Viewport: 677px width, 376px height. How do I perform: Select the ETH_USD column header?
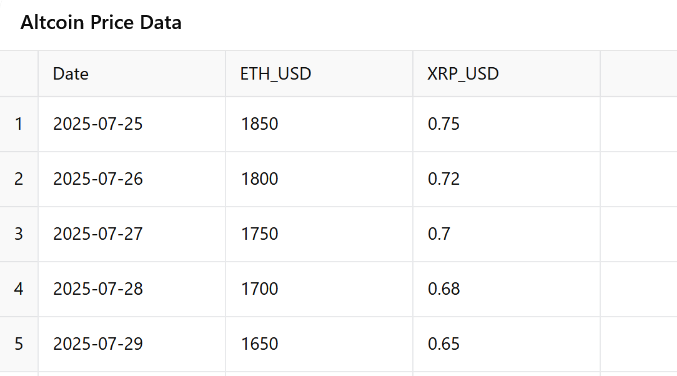319,74
